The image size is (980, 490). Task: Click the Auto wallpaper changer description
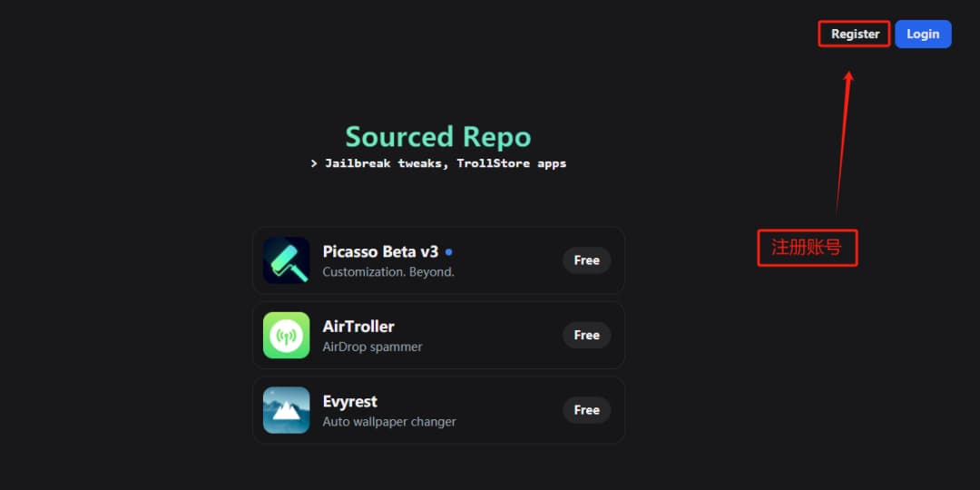click(389, 421)
